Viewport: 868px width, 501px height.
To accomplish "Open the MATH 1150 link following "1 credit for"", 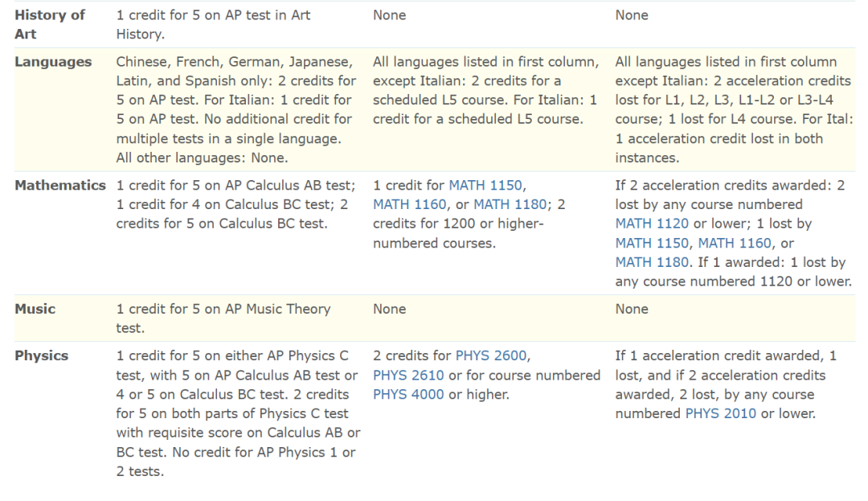I will [485, 185].
